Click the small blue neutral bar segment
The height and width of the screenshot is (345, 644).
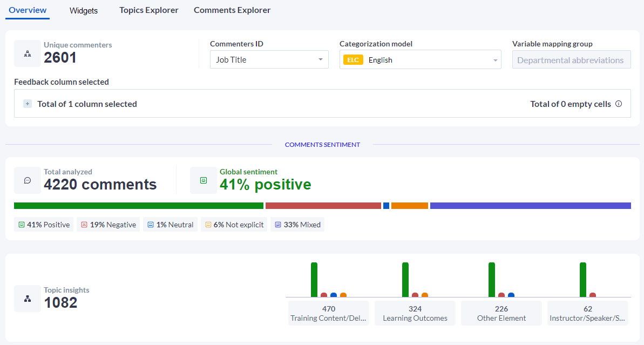click(386, 206)
